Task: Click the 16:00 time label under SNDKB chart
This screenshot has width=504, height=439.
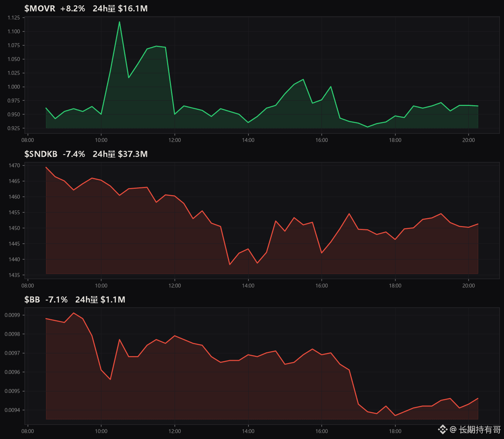Action: [322, 286]
